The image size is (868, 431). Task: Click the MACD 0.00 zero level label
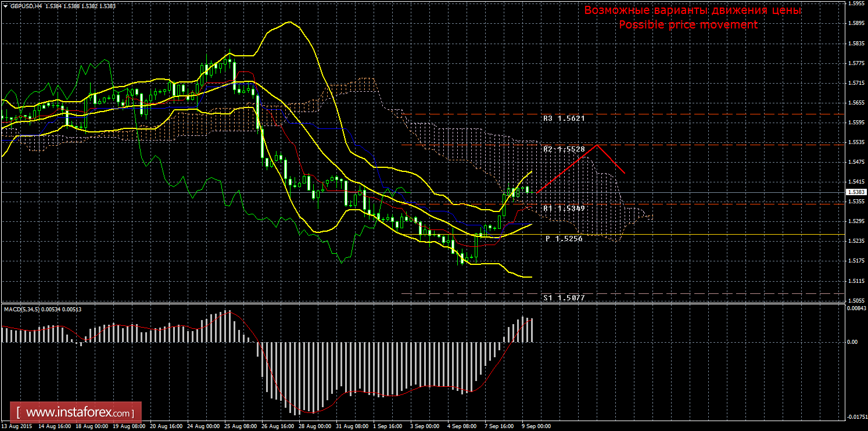pos(852,342)
